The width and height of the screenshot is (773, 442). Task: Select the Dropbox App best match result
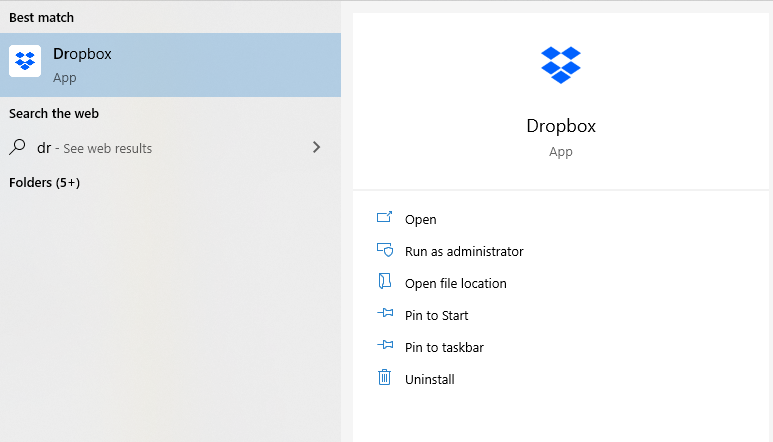[x=170, y=65]
